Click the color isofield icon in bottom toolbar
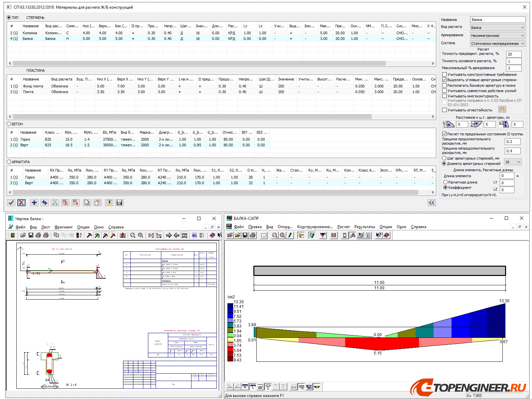This screenshot has height=399, width=532. click(317, 387)
